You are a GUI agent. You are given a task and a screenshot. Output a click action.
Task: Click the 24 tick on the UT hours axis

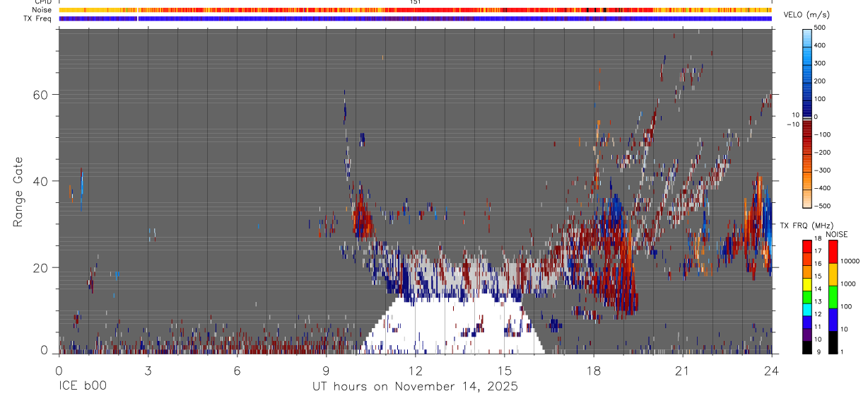[771, 370]
